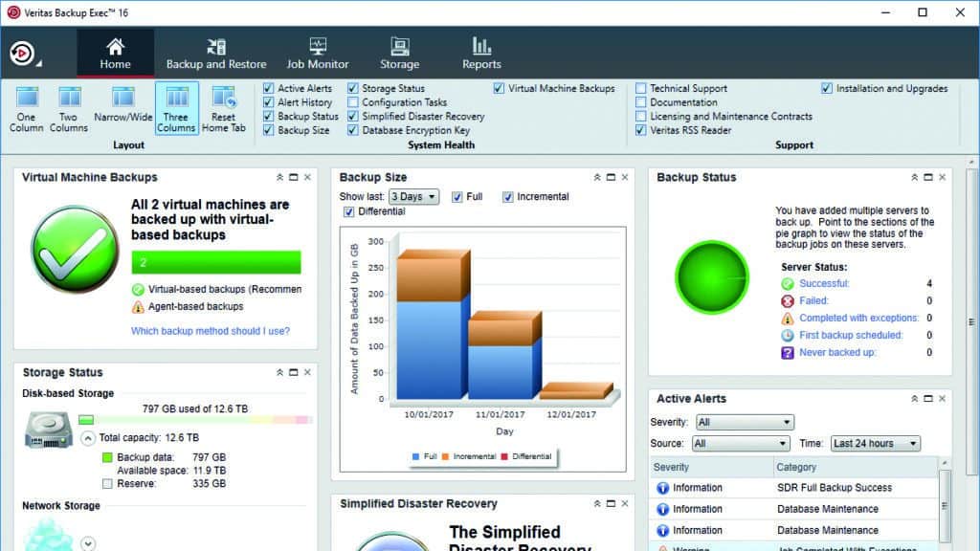Image resolution: width=980 pixels, height=551 pixels.
Task: Click the Category column header in alerts
Action: tap(855, 467)
